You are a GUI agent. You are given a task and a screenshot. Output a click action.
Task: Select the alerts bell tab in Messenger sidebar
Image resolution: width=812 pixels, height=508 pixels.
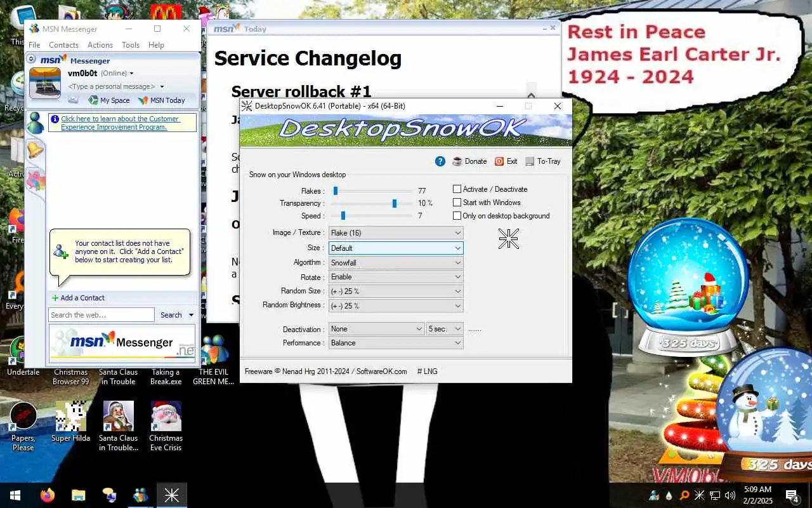[x=35, y=150]
